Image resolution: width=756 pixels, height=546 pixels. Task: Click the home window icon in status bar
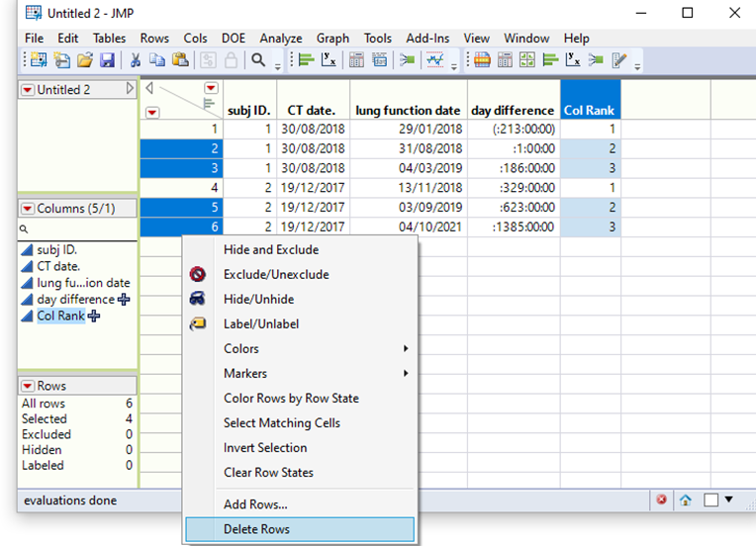coord(685,500)
